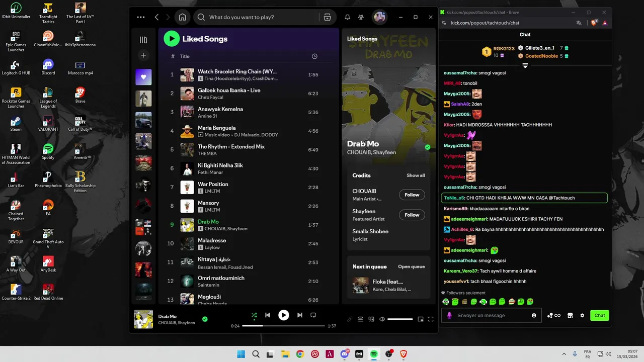Toggle liked checkmark beside Drab Mo in player bar
644x362 pixels.
(205, 319)
